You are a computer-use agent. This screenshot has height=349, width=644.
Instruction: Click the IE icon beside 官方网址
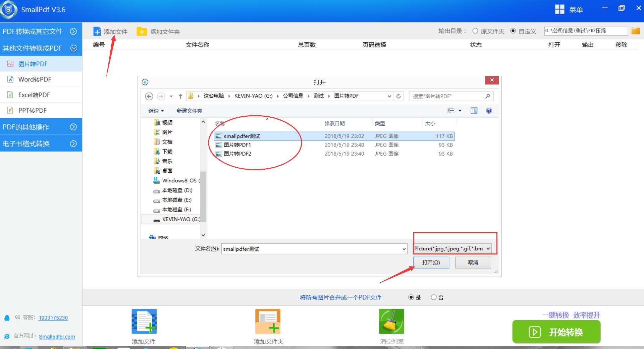point(7,336)
